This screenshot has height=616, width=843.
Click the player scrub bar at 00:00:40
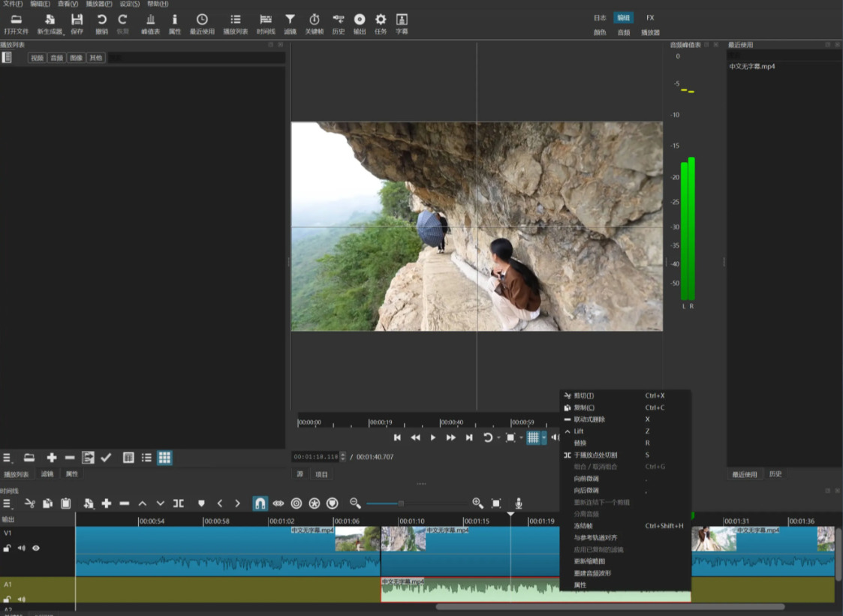tap(440, 422)
